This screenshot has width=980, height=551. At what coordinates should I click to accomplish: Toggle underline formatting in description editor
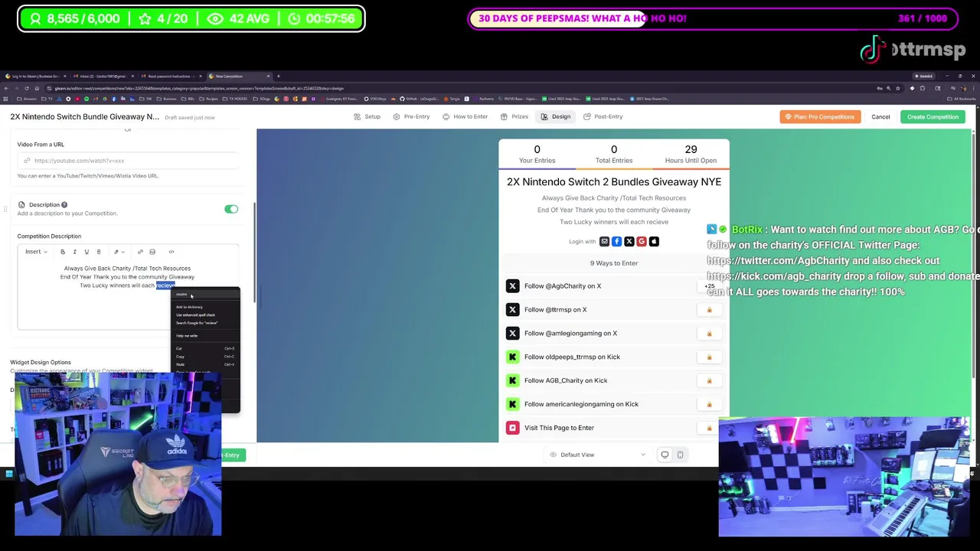pyautogui.click(x=87, y=252)
